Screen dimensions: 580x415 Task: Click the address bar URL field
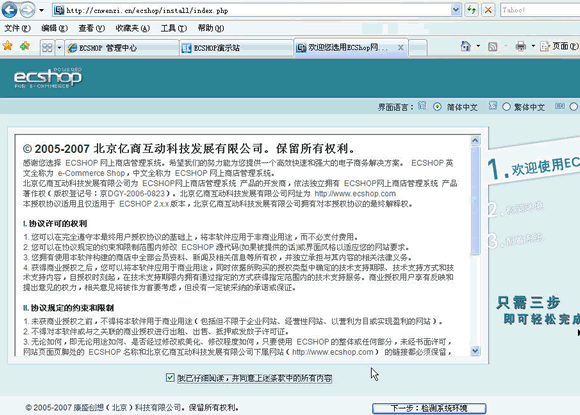252,10
